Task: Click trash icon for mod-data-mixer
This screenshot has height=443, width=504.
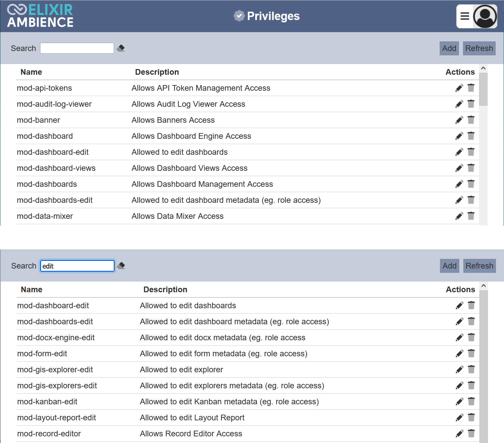Action: click(471, 216)
